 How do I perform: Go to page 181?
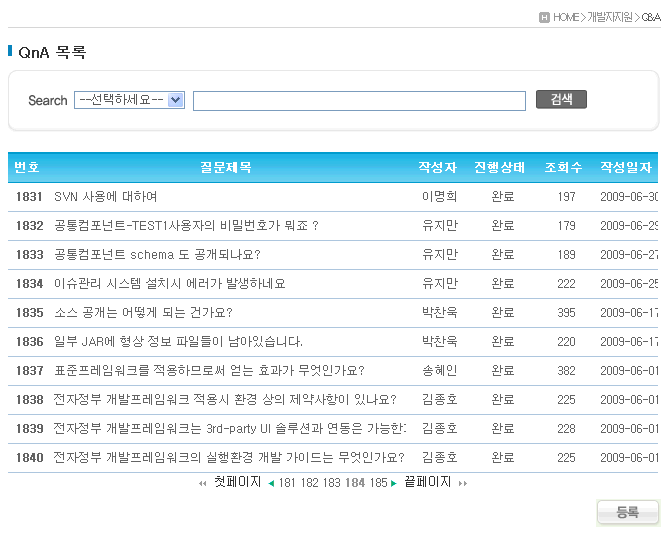[x=287, y=483]
